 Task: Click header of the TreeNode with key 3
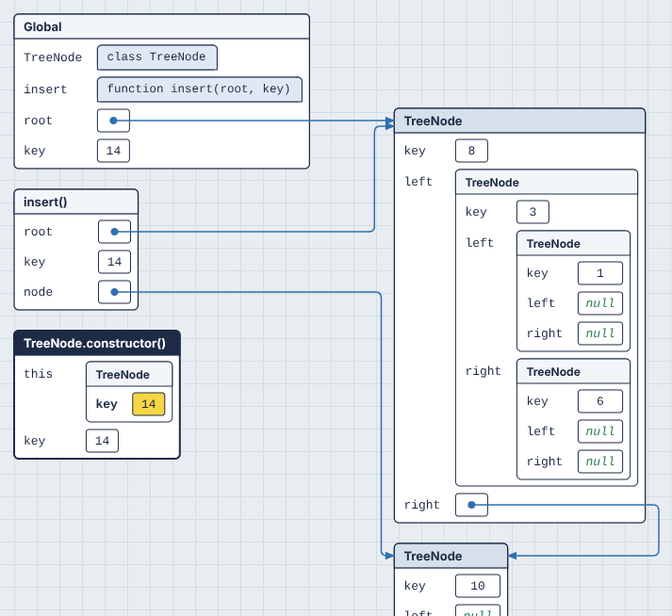pos(547,183)
